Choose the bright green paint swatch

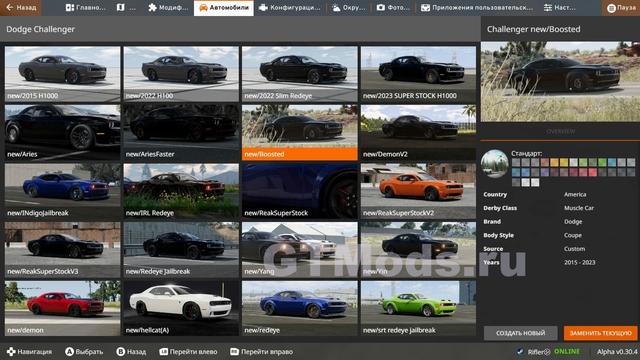tap(602, 162)
